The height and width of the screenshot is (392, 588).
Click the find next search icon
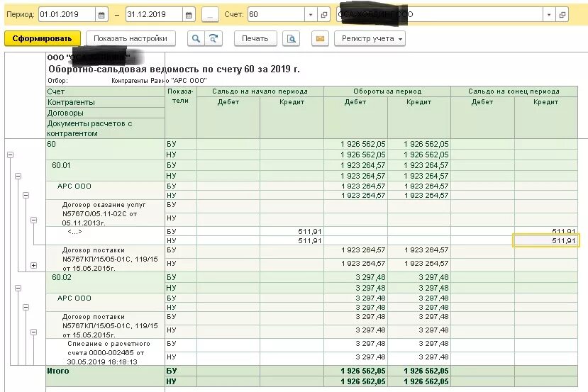pos(213,38)
